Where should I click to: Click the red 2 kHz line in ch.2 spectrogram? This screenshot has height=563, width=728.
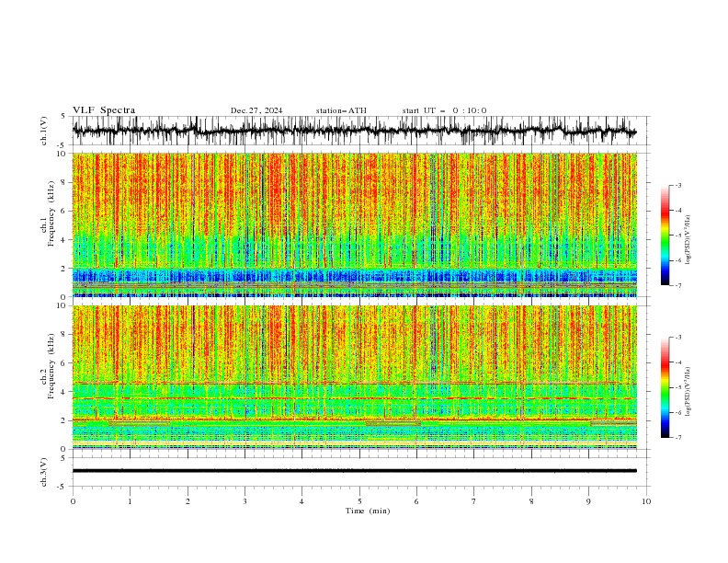[355, 419]
